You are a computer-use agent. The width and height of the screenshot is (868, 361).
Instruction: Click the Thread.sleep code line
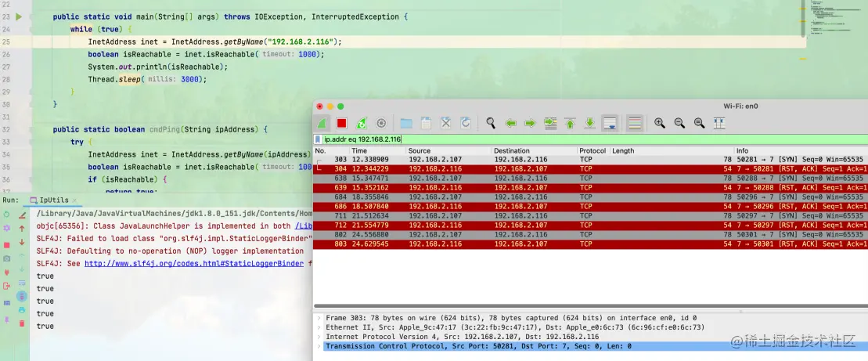click(147, 79)
